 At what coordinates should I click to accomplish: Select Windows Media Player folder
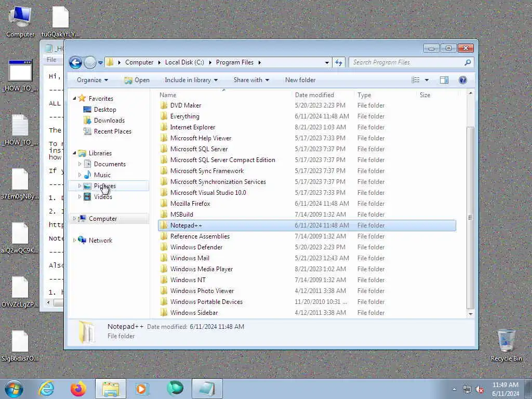[202, 269]
